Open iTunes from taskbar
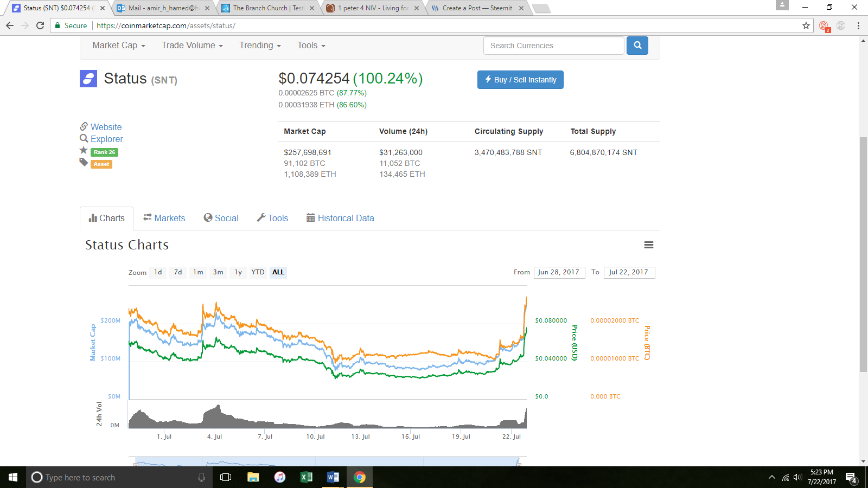The height and width of the screenshot is (488, 868). tap(279, 477)
